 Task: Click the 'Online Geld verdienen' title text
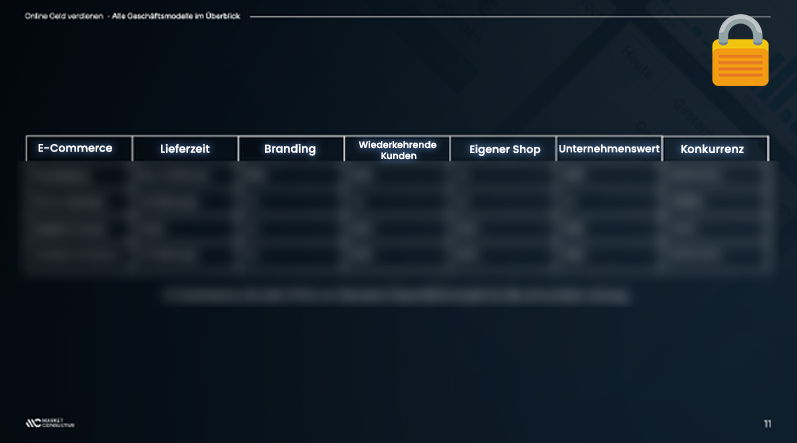pyautogui.click(x=64, y=16)
